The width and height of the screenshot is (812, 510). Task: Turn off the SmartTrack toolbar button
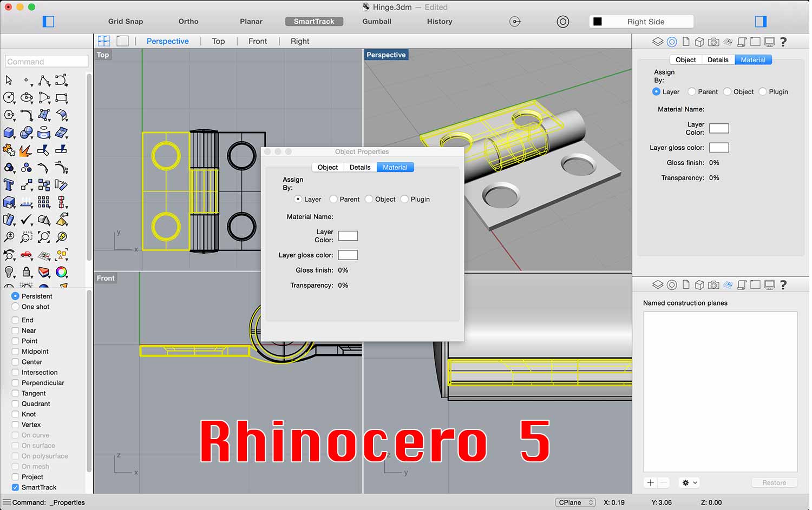(314, 22)
